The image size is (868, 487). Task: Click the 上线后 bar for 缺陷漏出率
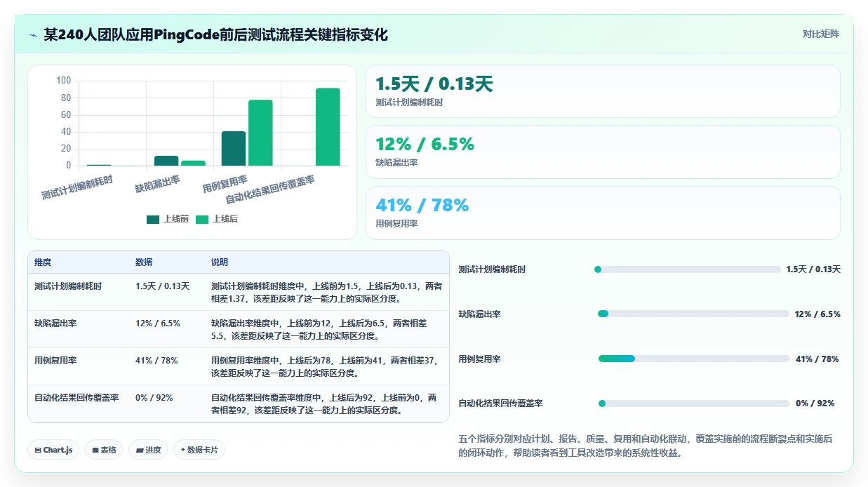tap(193, 163)
